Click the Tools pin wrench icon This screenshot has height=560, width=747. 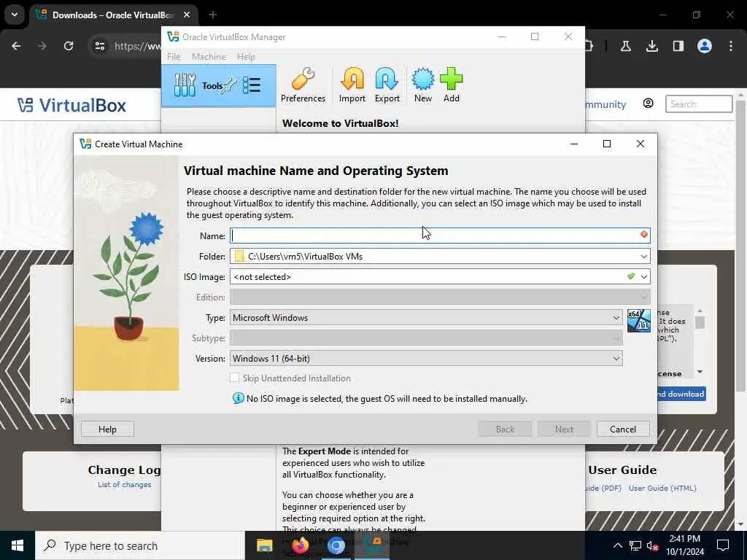click(x=230, y=85)
